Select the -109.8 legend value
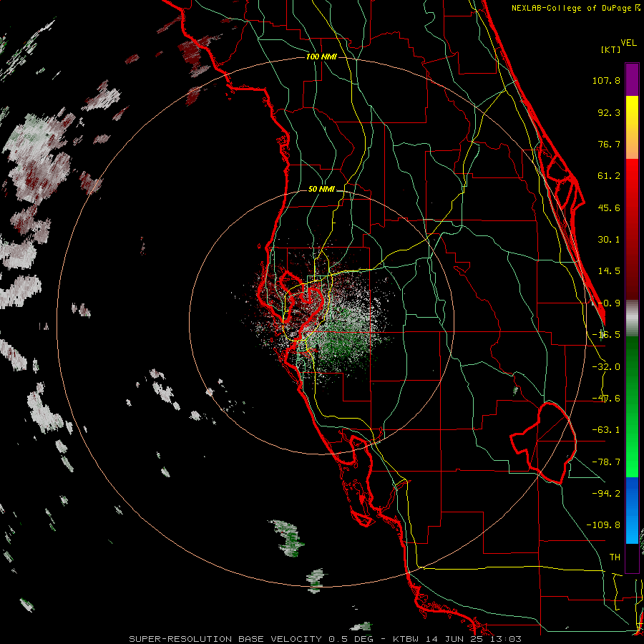 point(603,525)
